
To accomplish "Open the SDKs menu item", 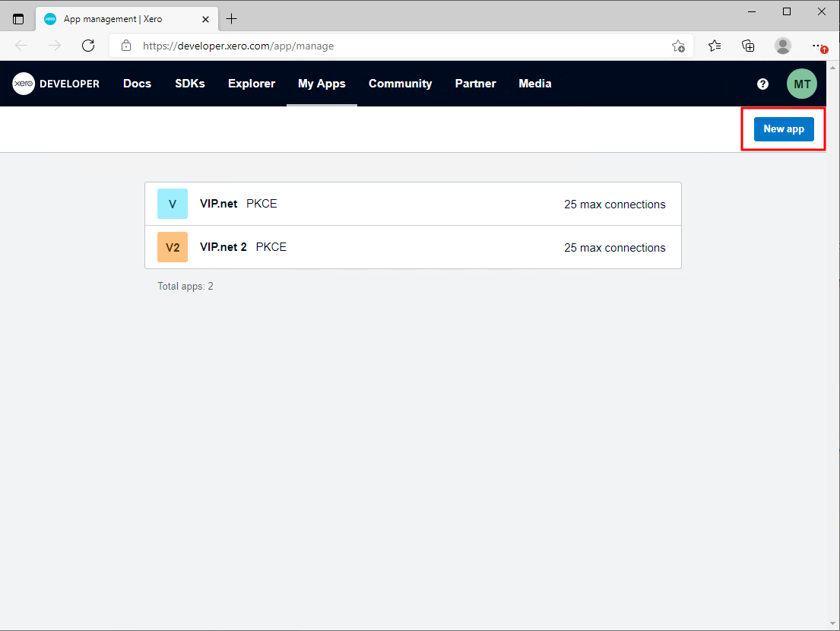I will point(189,84).
